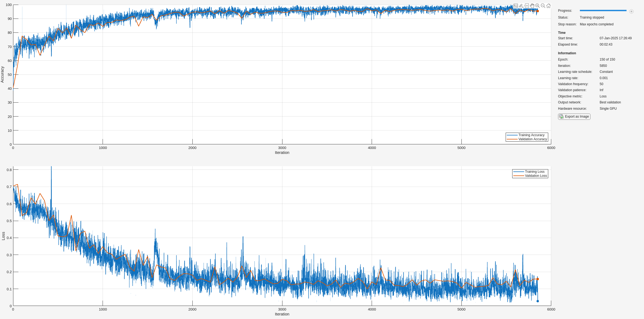
Task: Click the Iteration label under accuracy plot
Action: point(282,153)
